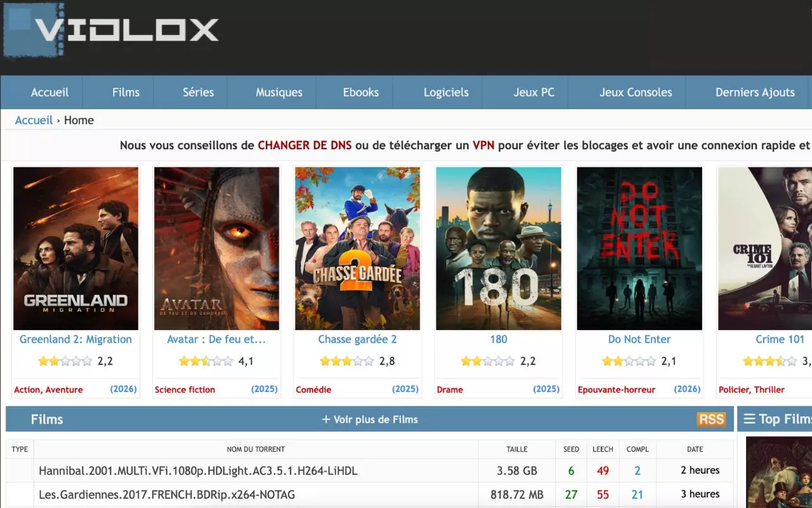The height and width of the screenshot is (508, 812).
Task: Open Les.Gardiennes.2017 torrent link
Action: 167,495
